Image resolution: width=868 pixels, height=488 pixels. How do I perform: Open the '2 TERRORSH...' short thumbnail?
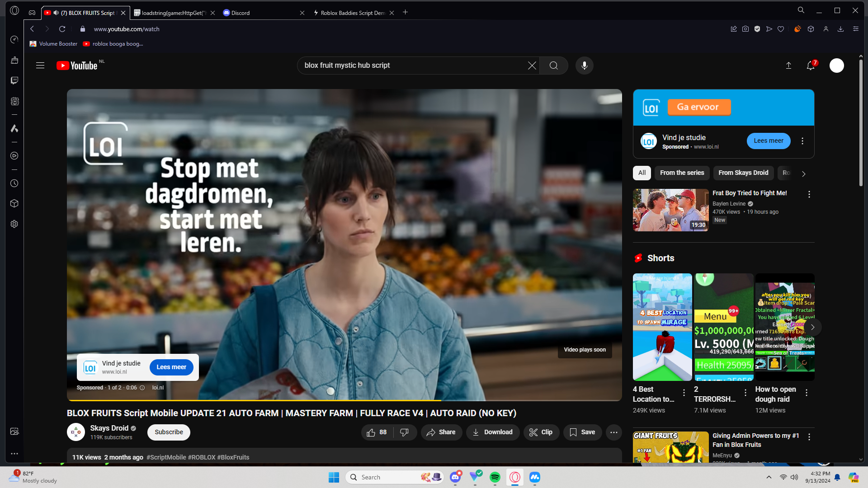[724, 327]
